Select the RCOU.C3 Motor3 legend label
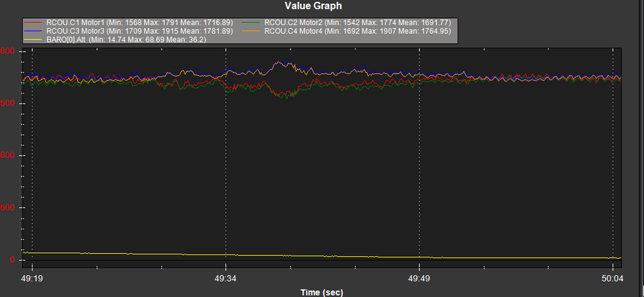Viewport: 644px width, 297px height. coord(140,31)
